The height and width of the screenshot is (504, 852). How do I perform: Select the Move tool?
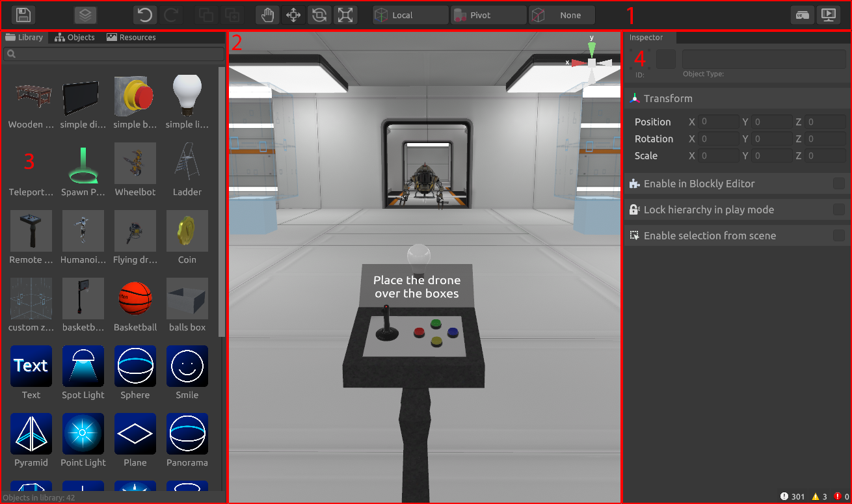tap(293, 15)
